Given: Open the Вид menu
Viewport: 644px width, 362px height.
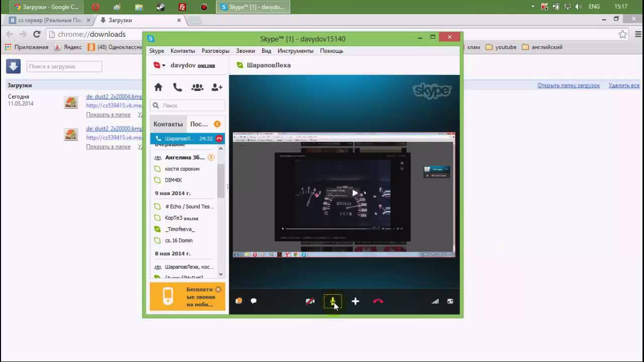Looking at the screenshot, I should point(266,51).
